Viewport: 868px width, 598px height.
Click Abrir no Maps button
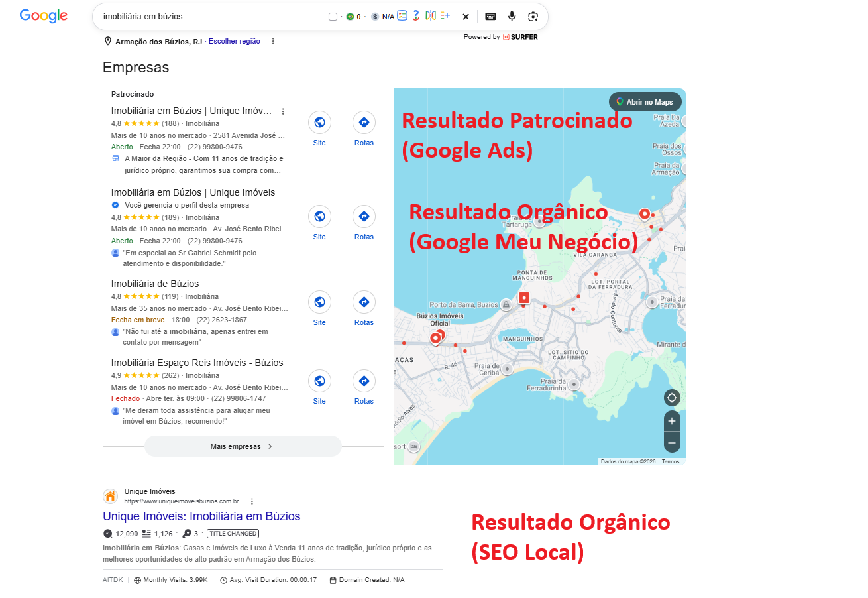point(645,102)
